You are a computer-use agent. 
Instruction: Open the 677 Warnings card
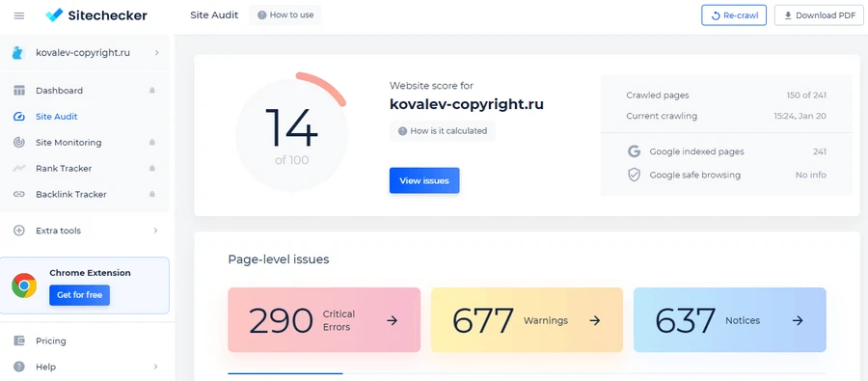[527, 320]
